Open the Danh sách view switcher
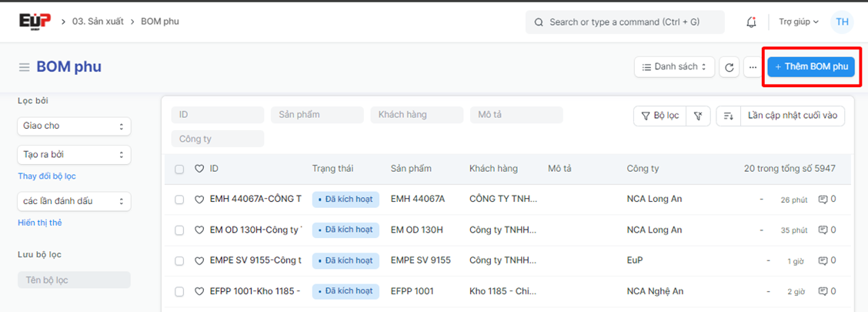This screenshot has width=868, height=312. (x=674, y=67)
